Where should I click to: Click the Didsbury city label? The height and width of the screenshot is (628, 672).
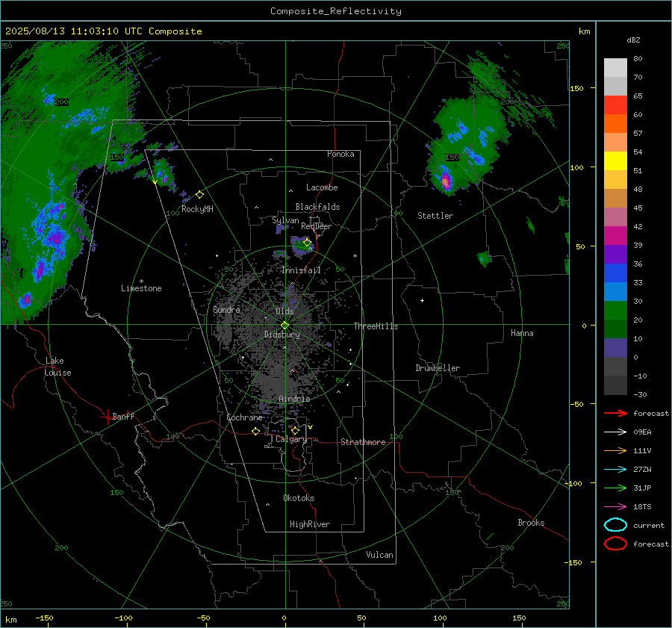pos(282,335)
